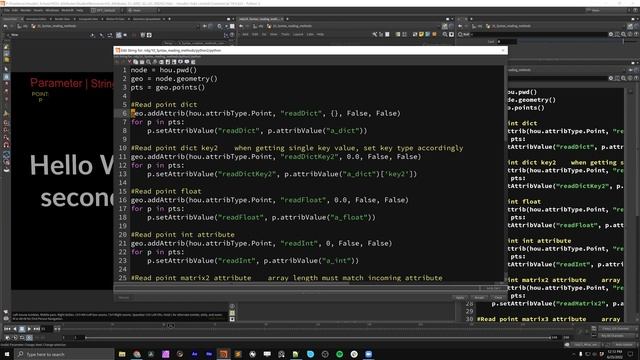This screenshot has height=360, width=640.
Task: Click the last icon in the editor toolbar
Action: 193,62
